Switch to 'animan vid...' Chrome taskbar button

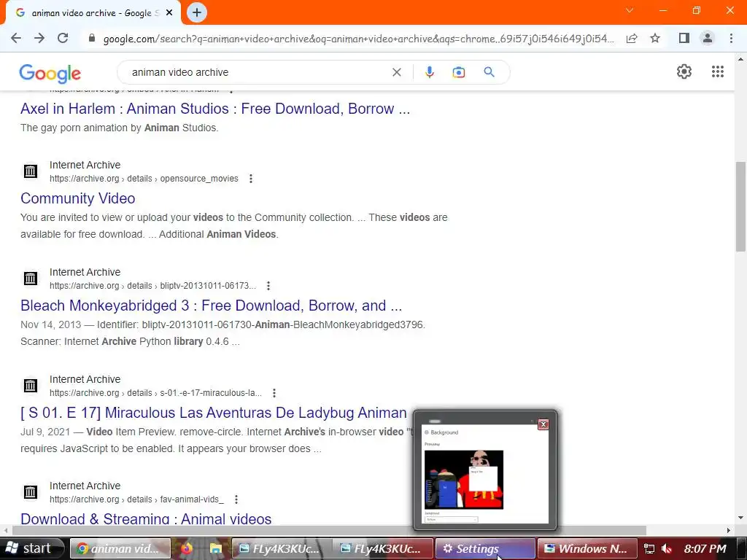pos(120,548)
